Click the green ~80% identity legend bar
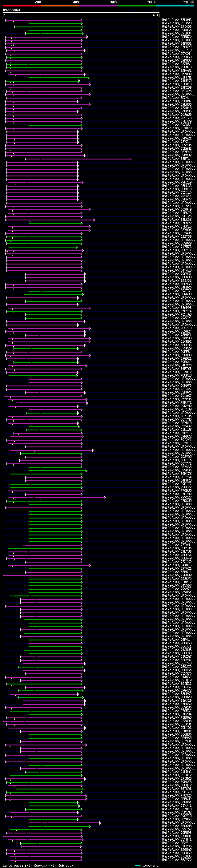 tap(137, 6)
